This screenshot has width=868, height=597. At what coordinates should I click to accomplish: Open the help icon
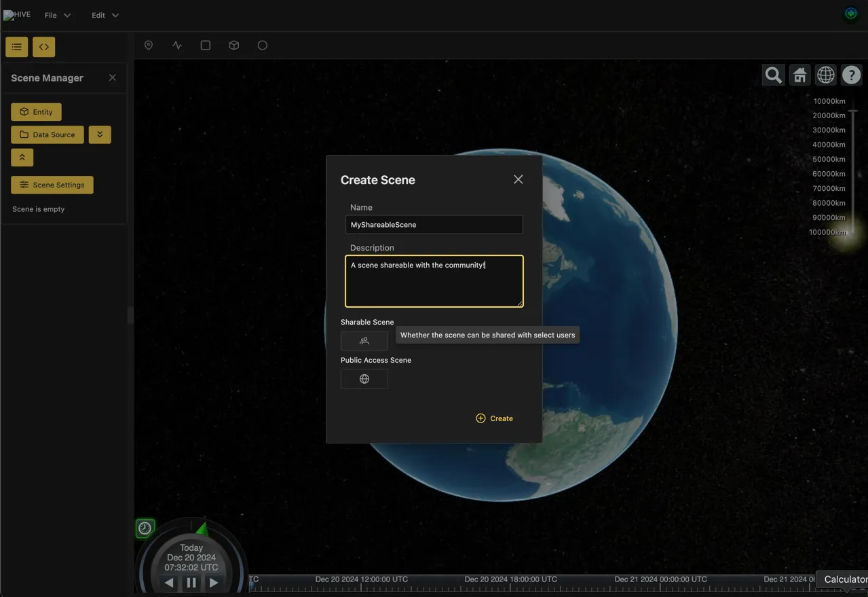point(851,75)
